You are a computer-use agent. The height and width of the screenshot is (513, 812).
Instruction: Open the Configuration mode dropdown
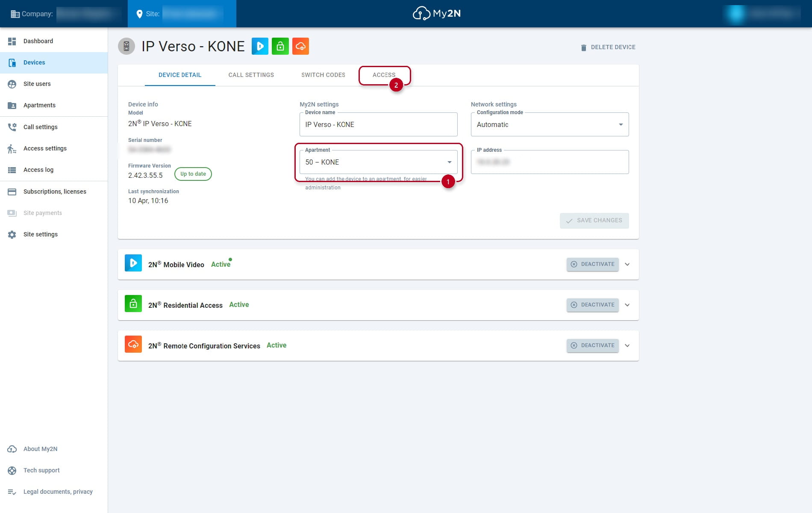click(x=550, y=124)
